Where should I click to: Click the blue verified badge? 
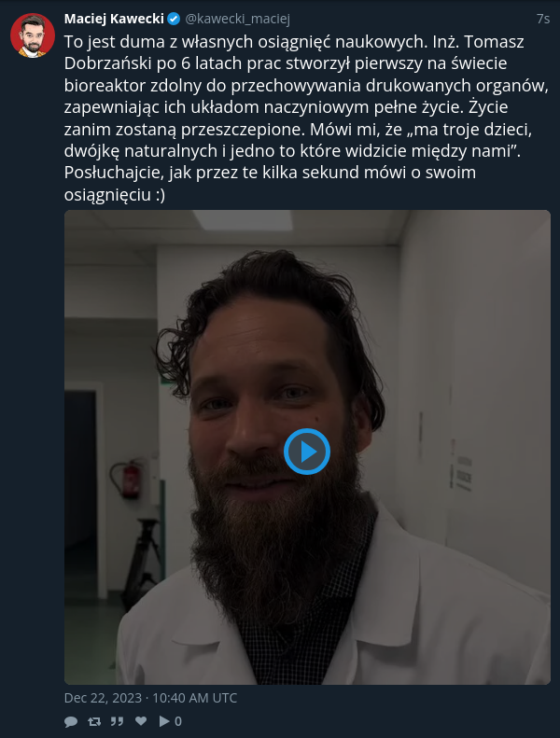pyautogui.click(x=174, y=19)
